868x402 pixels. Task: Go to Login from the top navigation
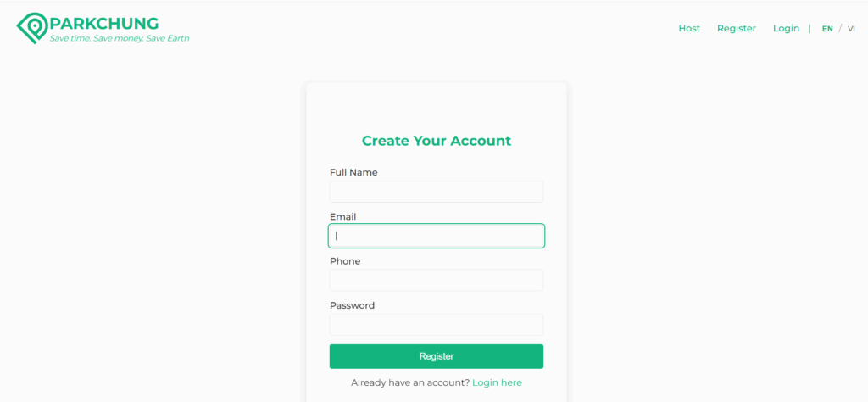tap(786, 28)
